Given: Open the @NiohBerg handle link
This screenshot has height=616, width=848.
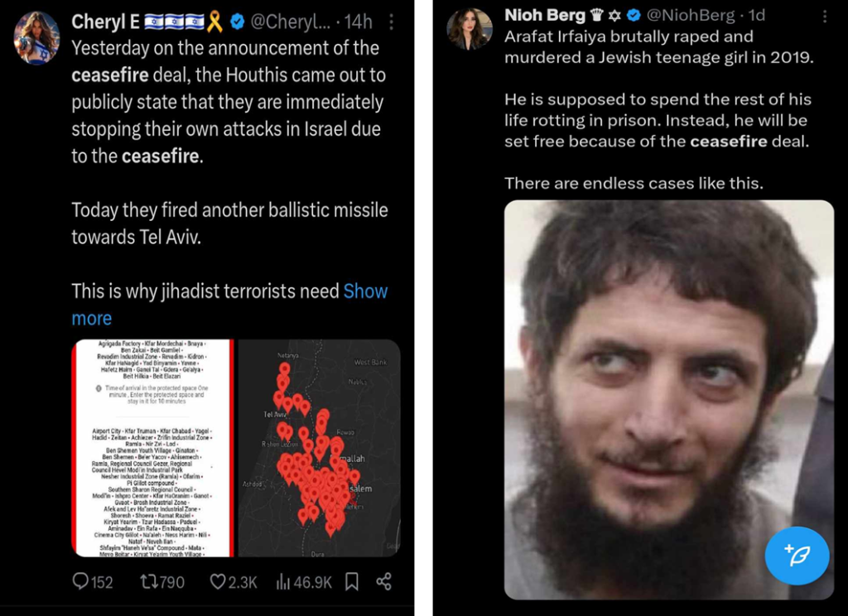Looking at the screenshot, I should coord(691,15).
